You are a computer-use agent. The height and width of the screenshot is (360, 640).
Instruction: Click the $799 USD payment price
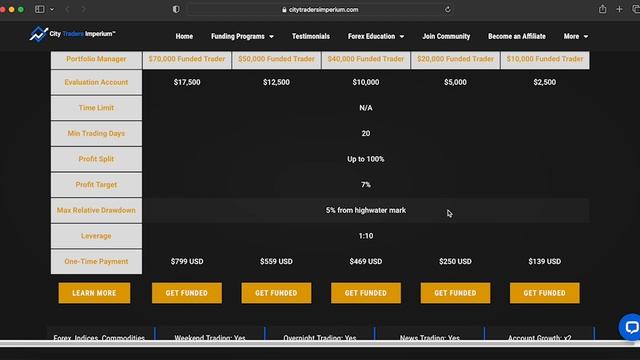tap(187, 262)
